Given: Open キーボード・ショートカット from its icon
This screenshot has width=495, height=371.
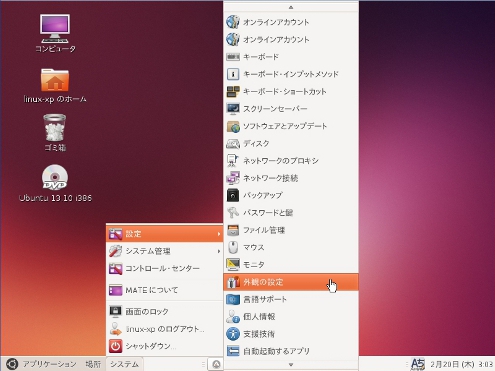Looking at the screenshot, I should (233, 91).
